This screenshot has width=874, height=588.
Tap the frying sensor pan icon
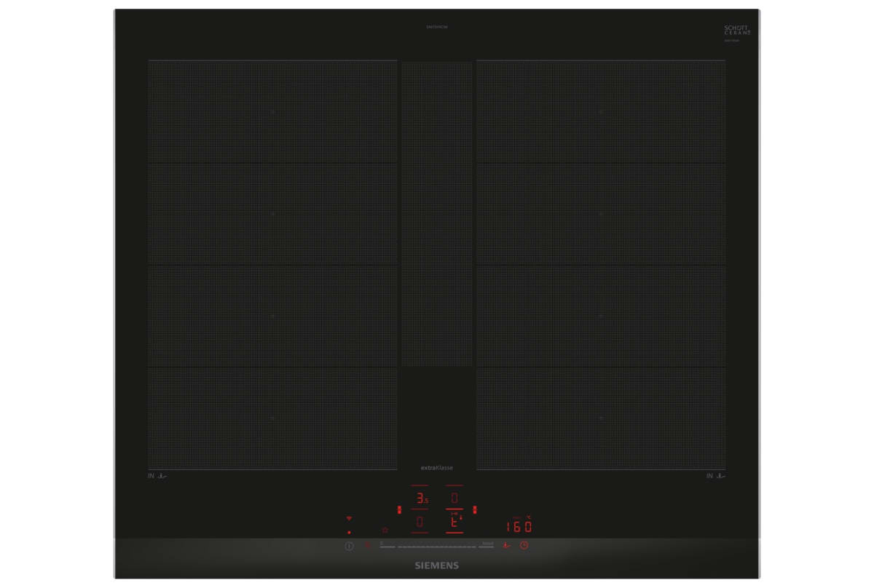click(506, 545)
